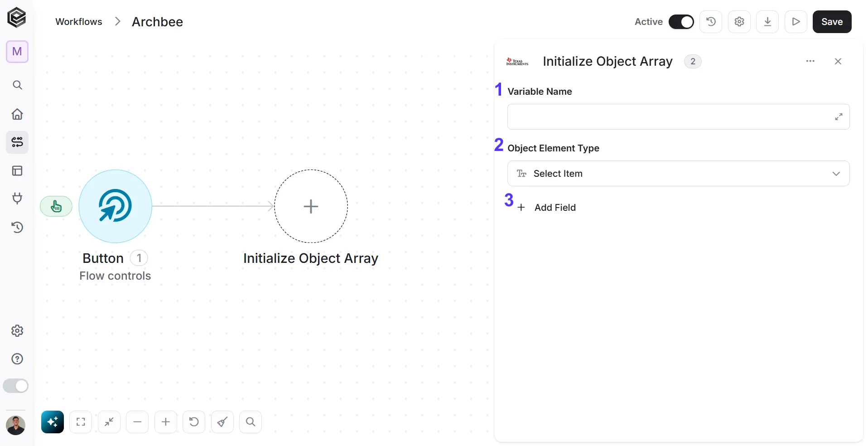
Task: Open the sidebar search icon
Action: 17,85
